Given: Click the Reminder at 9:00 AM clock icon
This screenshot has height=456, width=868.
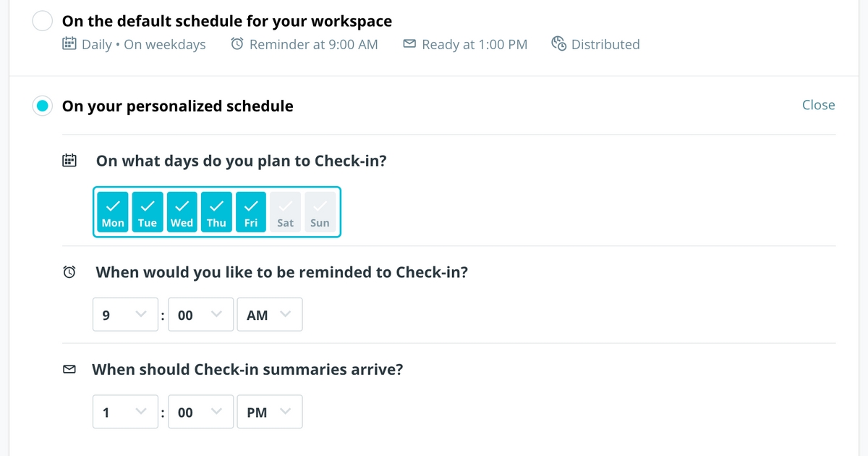Looking at the screenshot, I should click(237, 44).
